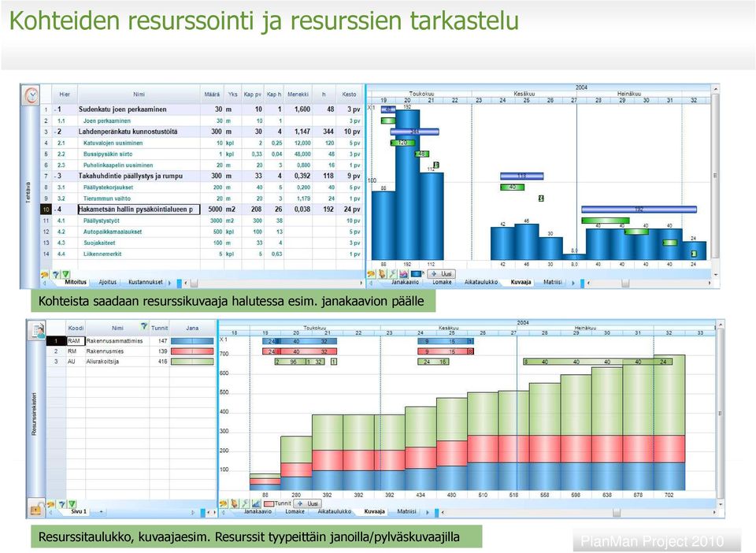Screen dimensions: 756x553
Task: Click the second icon in upper chart toolbar
Action: 383,274
